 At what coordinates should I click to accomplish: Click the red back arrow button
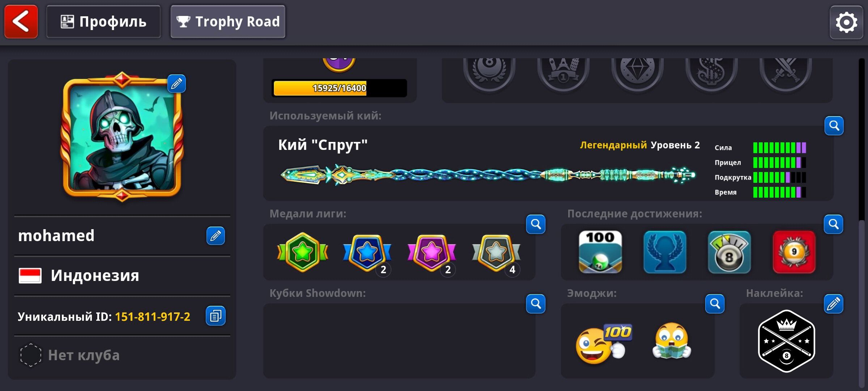point(21,22)
